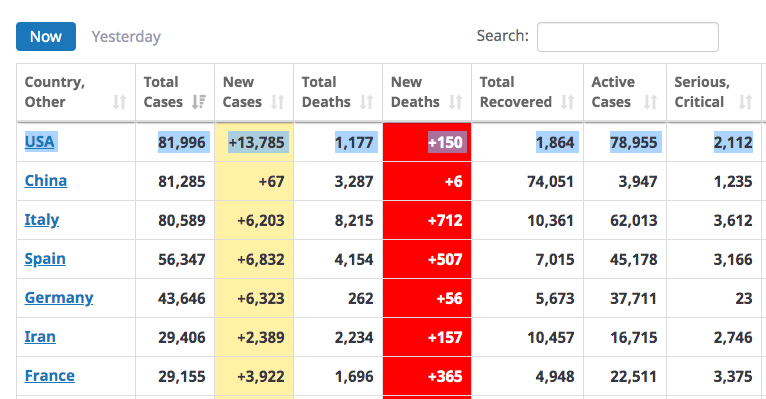The width and height of the screenshot is (766, 399).
Task: Open the USA country link
Action: tap(40, 142)
